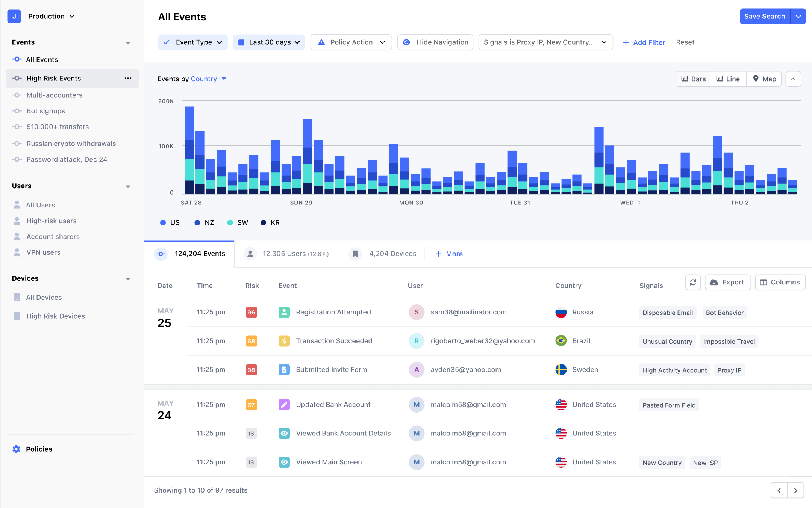Screen dimensions: 812x508
Task: Click the refresh icon above the events table
Action: [693, 282]
